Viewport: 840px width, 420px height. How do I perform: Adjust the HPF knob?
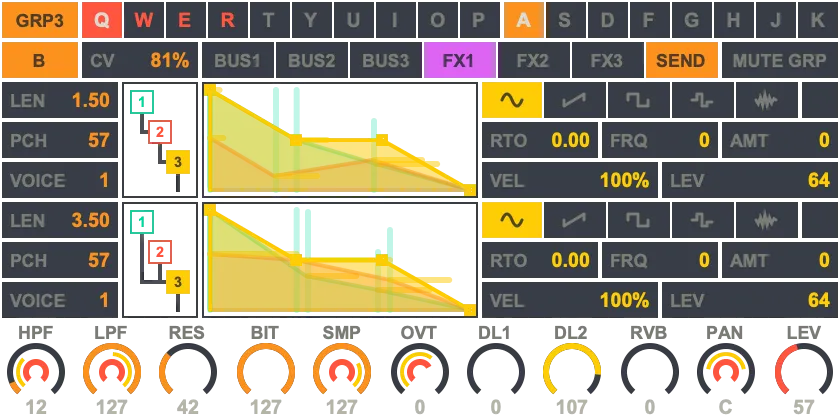click(x=36, y=371)
